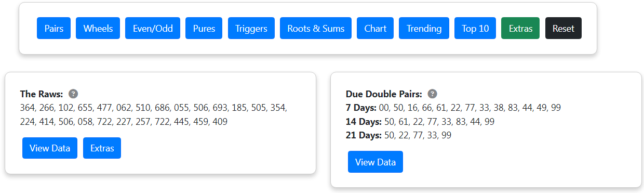Go to the Even/Odd view
The width and height of the screenshot is (644, 193).
(153, 28)
